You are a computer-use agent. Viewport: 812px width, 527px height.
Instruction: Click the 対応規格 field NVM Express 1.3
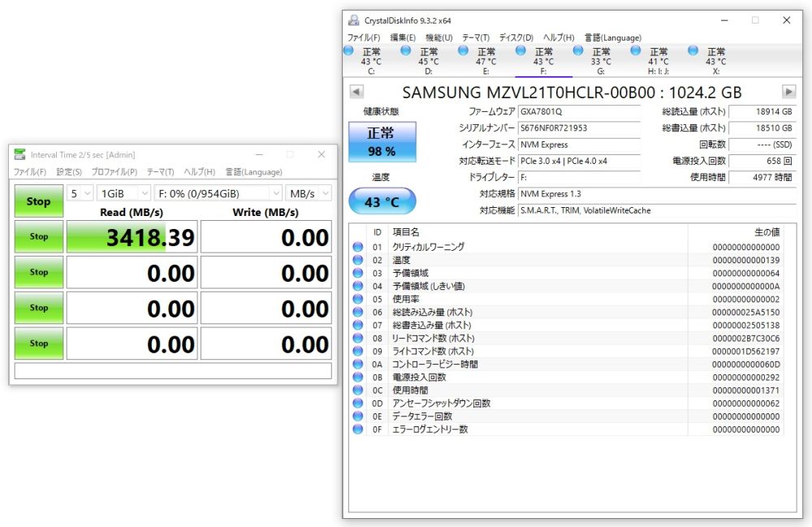tap(657, 193)
